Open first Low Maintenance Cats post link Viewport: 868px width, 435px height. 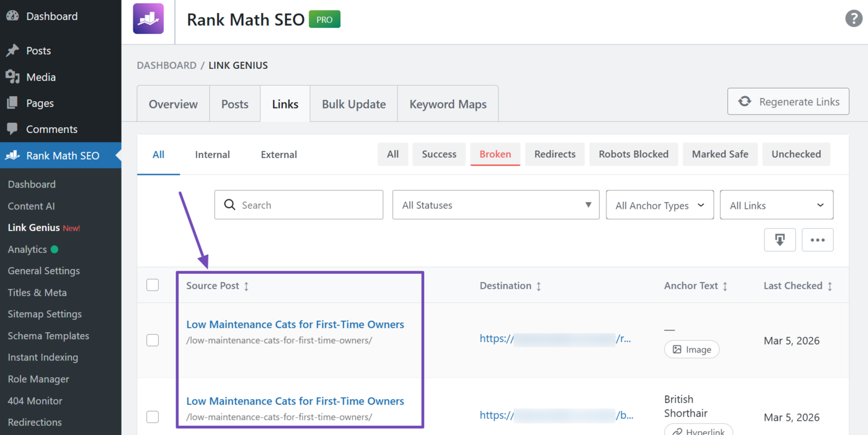[295, 324]
